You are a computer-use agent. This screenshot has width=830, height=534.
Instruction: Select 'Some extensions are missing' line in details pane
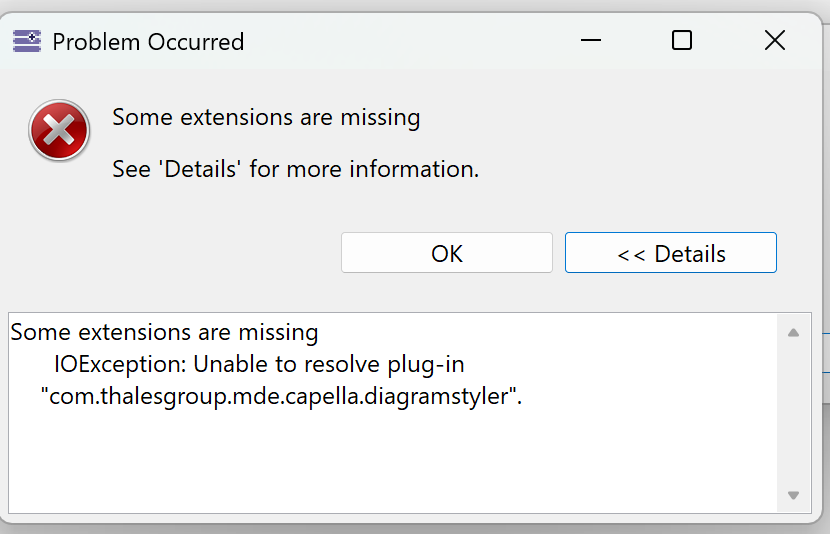click(164, 332)
